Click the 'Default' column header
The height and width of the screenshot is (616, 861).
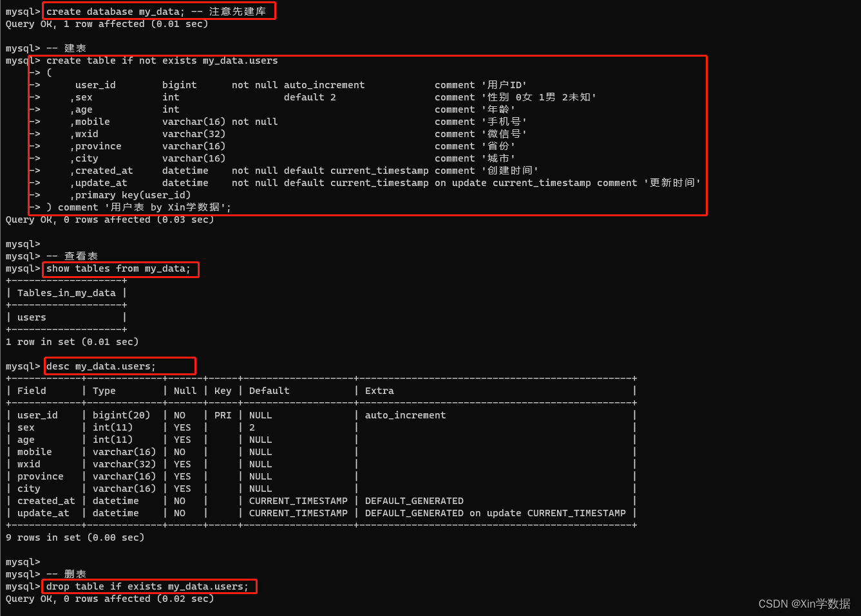269,391
